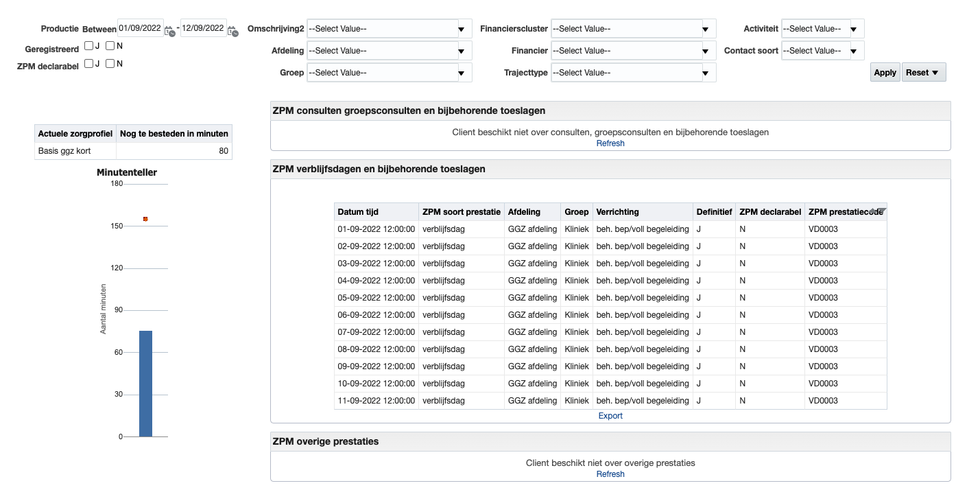
Task: Open the calendar picker for start date 01/09/2022
Action: pos(169,30)
